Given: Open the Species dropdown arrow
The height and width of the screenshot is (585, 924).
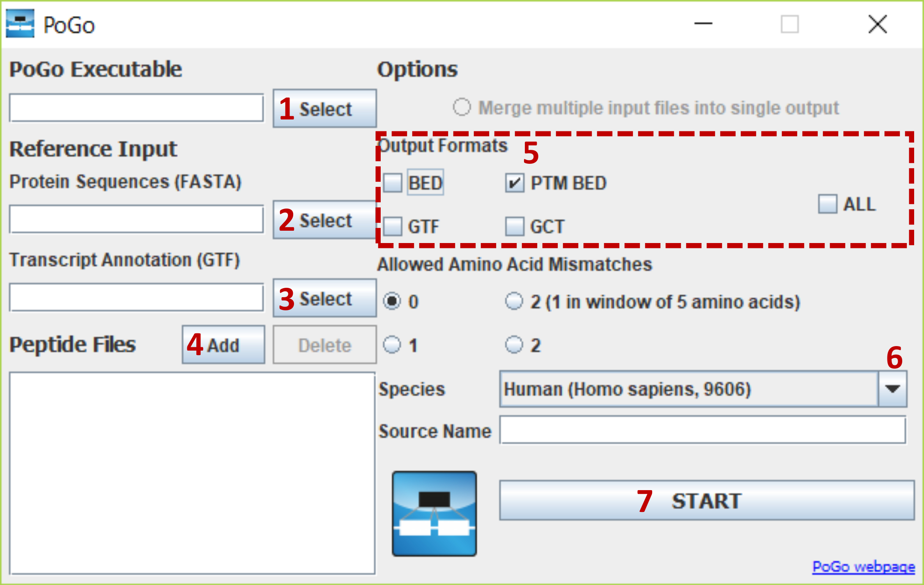Looking at the screenshot, I should coord(892,389).
